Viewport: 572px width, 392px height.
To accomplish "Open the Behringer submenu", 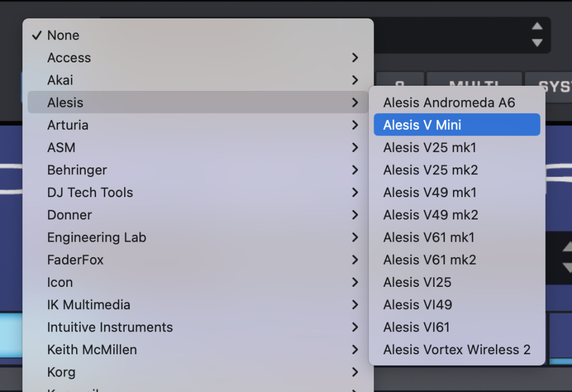I will coord(77,170).
